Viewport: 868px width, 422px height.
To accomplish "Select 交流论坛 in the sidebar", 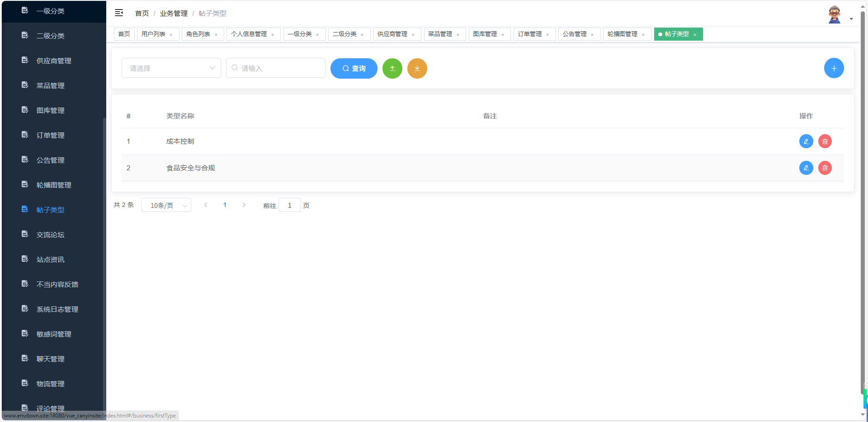I will click(50, 234).
